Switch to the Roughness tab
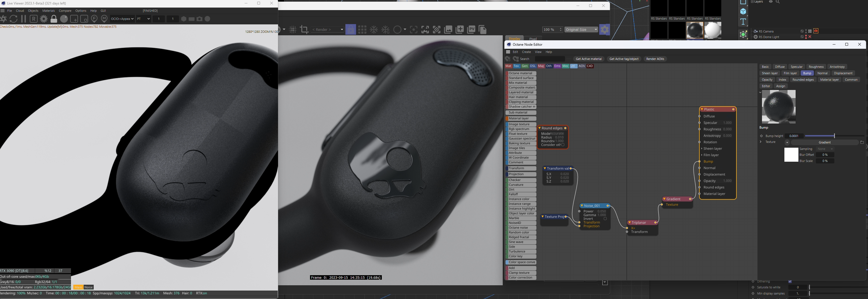This screenshot has height=299, width=868. (816, 67)
